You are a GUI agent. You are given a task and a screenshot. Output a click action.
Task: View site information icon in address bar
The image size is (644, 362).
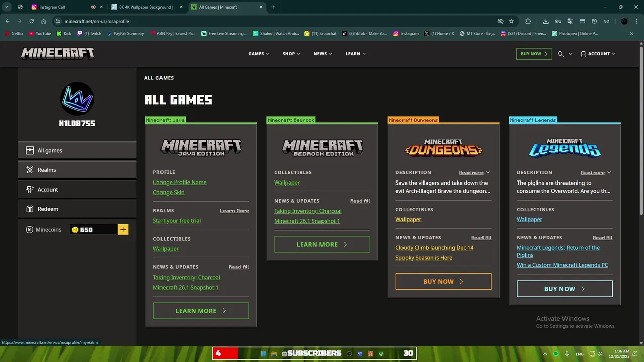pos(58,21)
